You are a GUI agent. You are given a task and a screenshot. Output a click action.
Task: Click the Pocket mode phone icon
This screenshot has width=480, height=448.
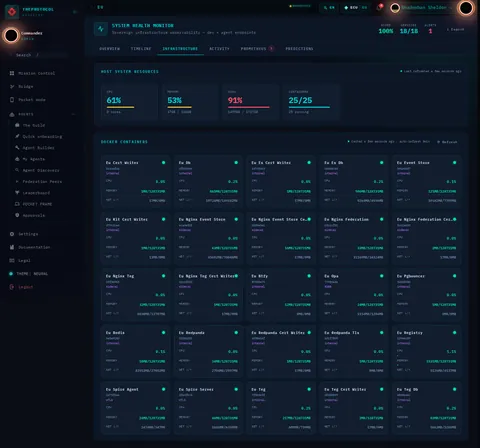[x=12, y=100]
